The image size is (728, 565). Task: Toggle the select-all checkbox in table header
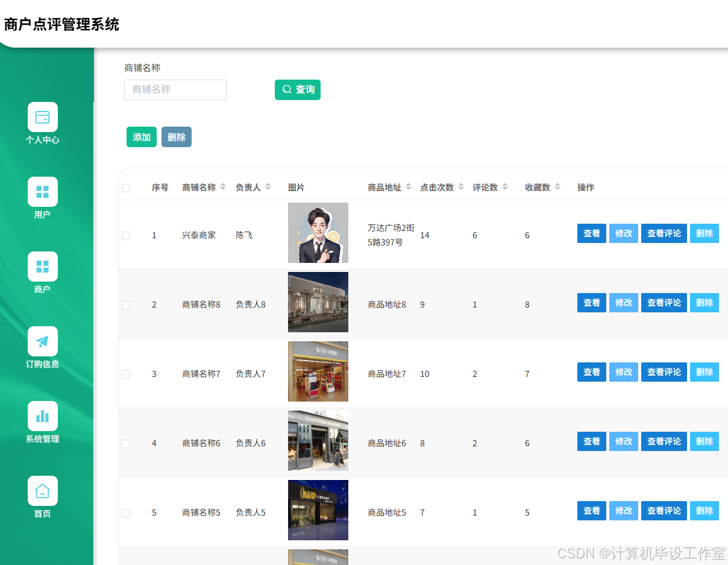point(126,188)
